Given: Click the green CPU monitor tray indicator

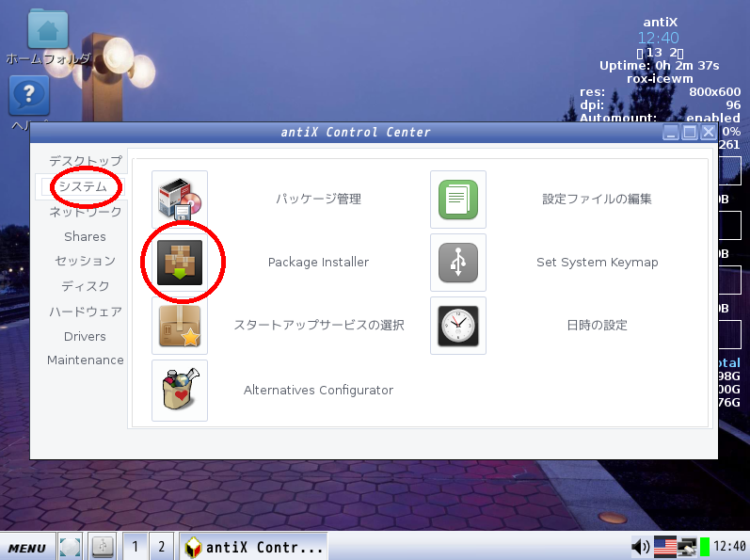Looking at the screenshot, I should point(705,547).
